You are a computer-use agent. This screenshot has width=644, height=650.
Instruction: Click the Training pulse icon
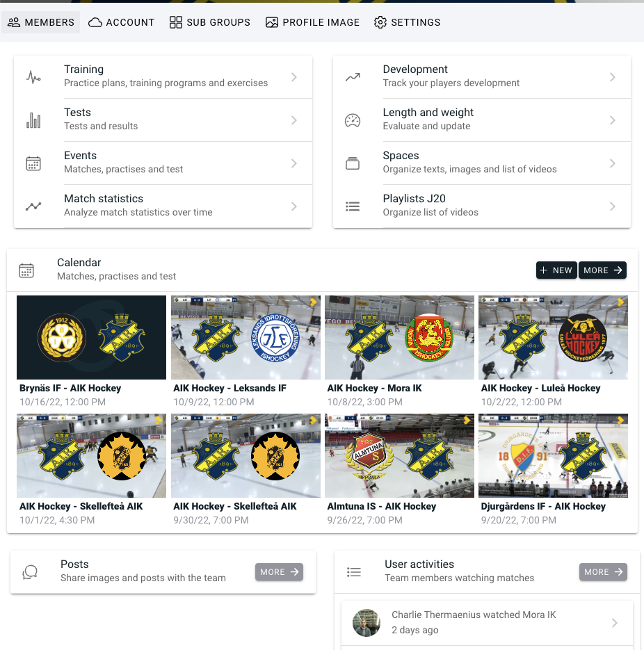[33, 77]
